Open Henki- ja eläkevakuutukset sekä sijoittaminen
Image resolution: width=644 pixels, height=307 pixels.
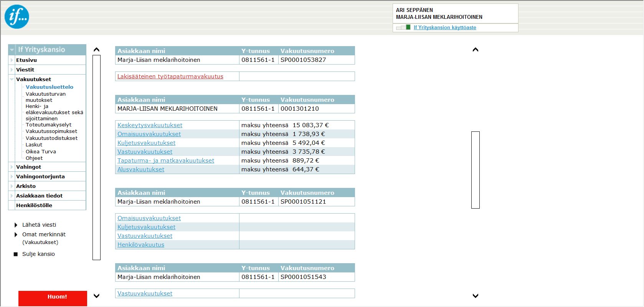click(54, 112)
